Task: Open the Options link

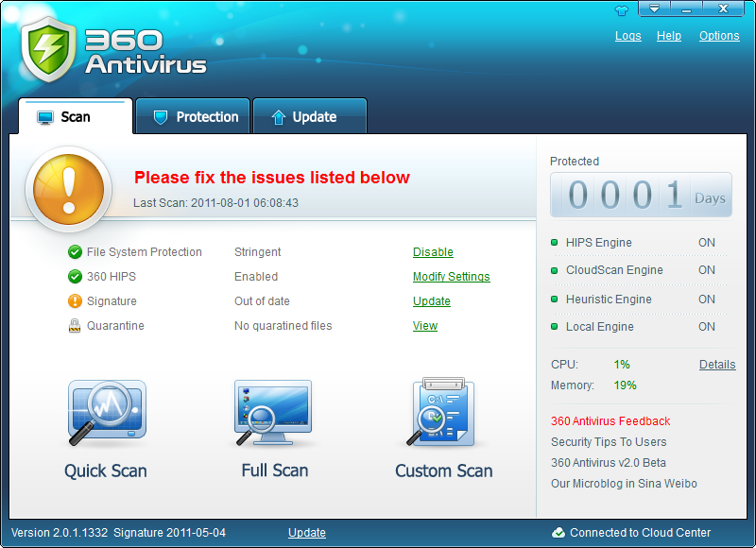Action: 718,36
